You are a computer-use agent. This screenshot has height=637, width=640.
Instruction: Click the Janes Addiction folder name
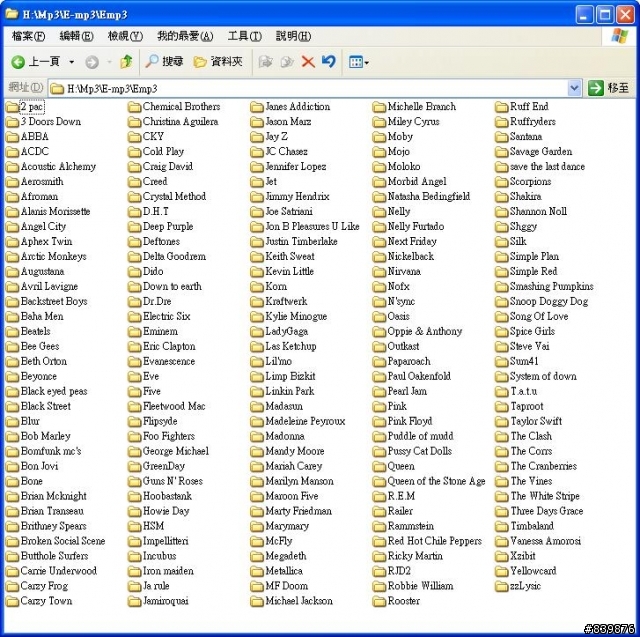pos(298,107)
